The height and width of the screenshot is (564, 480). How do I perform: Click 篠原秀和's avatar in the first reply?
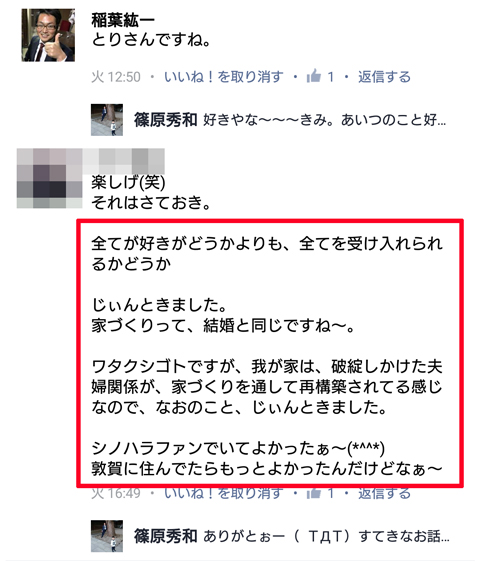(x=107, y=120)
